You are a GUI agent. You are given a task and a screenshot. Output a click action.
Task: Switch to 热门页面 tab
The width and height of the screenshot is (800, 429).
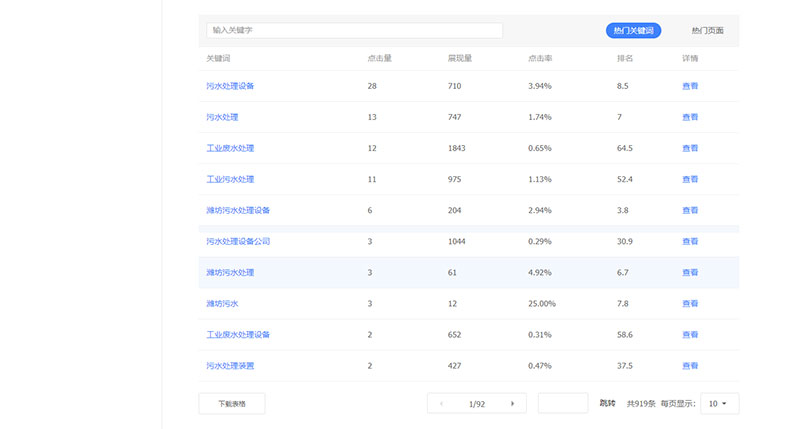click(707, 31)
